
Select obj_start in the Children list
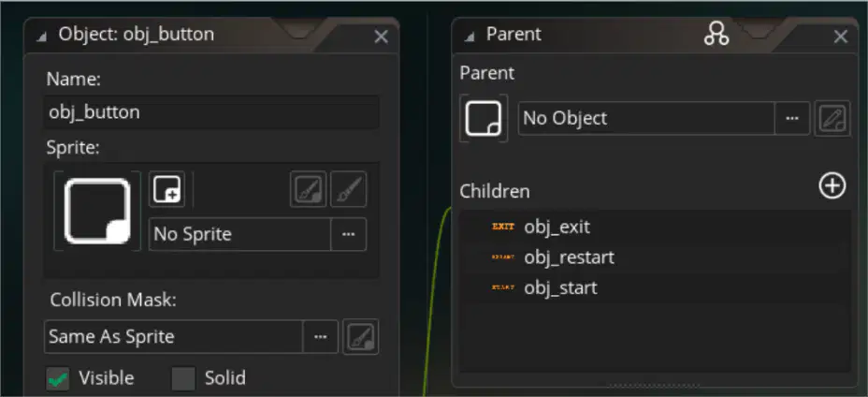coord(656,287)
